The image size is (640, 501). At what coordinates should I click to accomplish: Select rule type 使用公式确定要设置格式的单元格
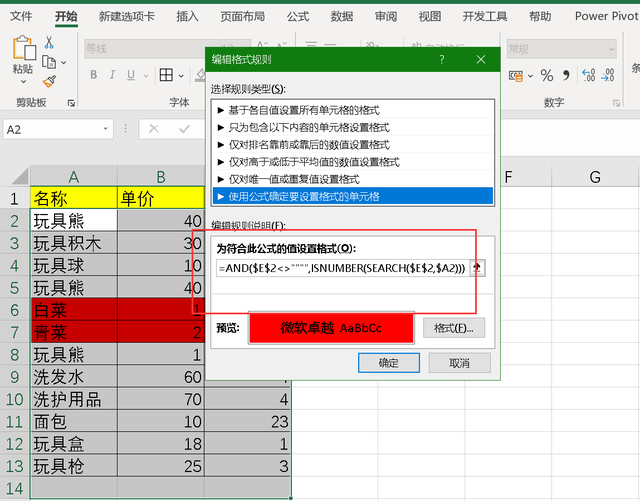click(x=353, y=196)
